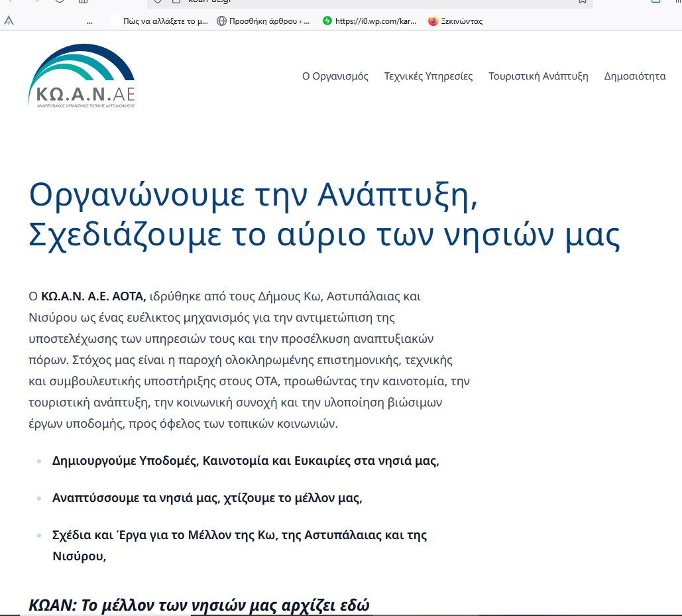Click italic heading 'ΚΩΑΝ: Το μέλλον των νησιών μας'
Viewport: 682px width, 616px height.
[x=199, y=605]
